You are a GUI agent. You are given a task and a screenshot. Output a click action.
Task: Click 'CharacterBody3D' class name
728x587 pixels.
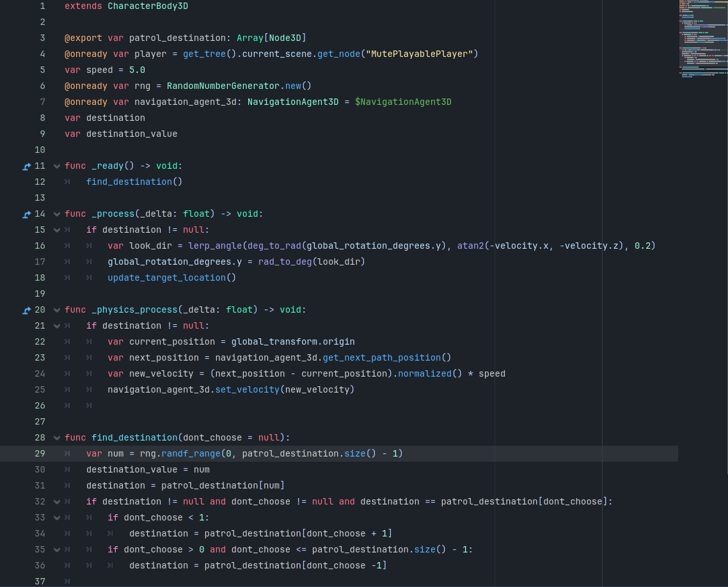pyautogui.click(x=148, y=6)
